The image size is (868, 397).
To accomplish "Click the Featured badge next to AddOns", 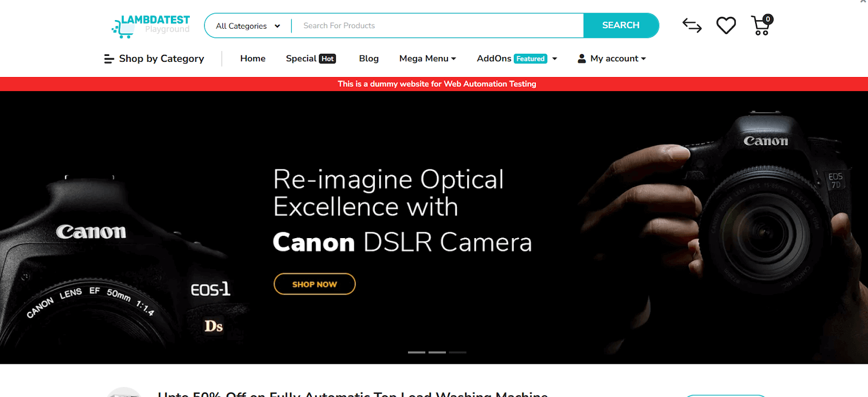I will (x=531, y=59).
